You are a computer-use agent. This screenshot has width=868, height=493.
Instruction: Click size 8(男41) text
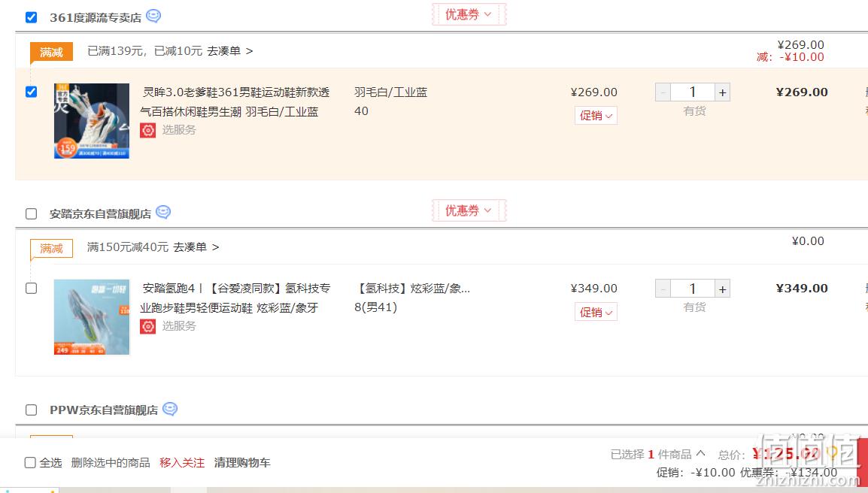point(376,307)
